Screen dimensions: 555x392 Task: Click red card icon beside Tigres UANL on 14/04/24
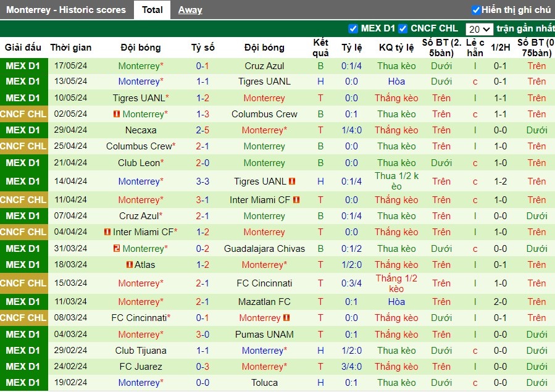tap(292, 181)
